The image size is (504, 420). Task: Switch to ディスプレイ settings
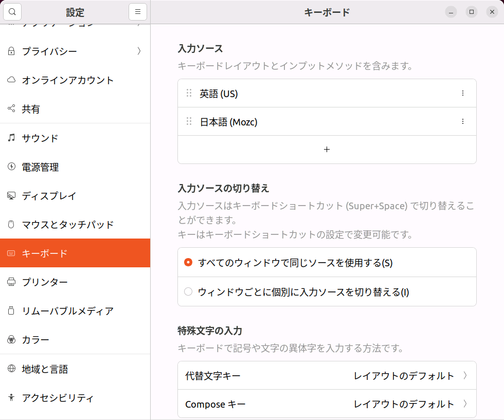coord(75,196)
